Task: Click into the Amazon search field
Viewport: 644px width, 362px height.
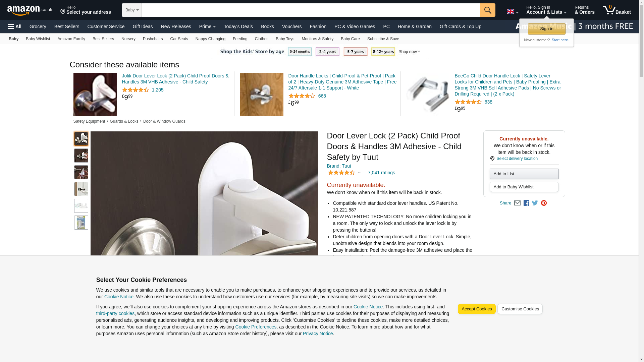Action: (311, 10)
